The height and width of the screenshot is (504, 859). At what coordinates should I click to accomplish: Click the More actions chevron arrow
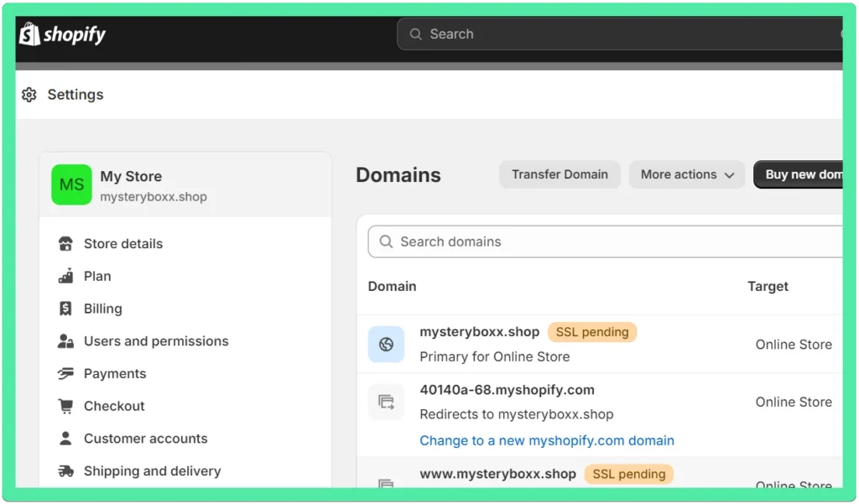[729, 175]
